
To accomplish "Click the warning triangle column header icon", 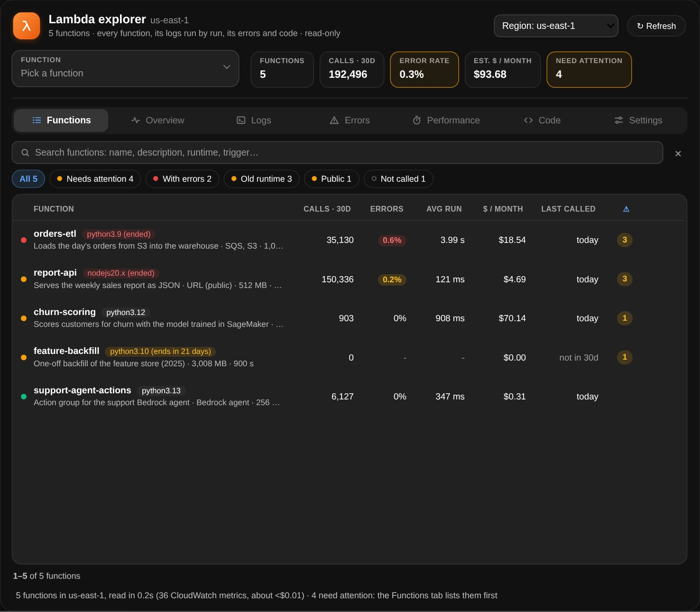I will tap(626, 209).
